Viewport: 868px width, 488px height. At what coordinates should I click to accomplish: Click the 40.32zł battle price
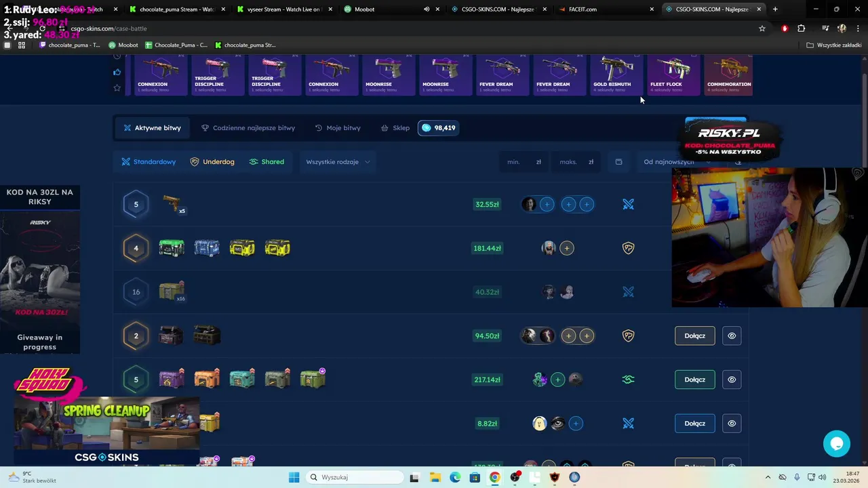487,292
